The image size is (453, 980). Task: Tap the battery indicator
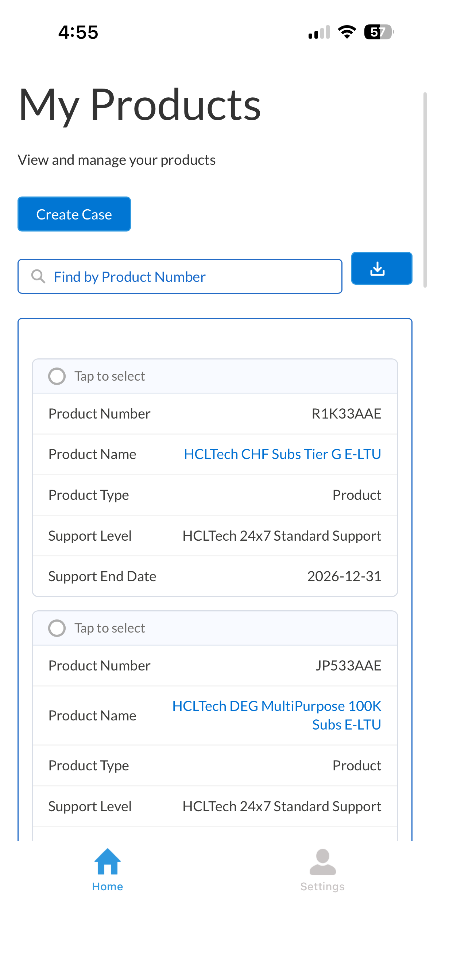click(379, 32)
